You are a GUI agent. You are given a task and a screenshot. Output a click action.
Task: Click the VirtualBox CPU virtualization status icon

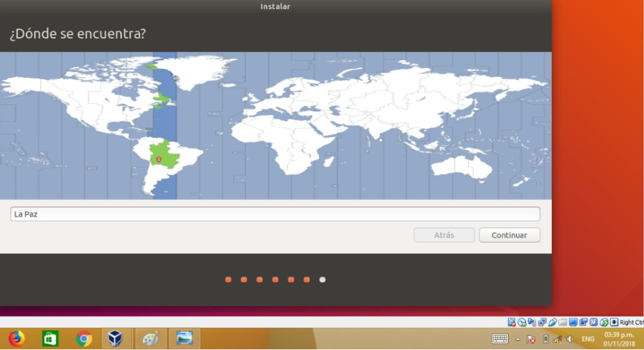pos(593,322)
